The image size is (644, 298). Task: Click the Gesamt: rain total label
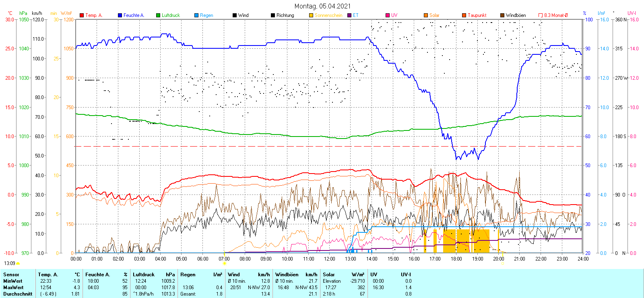[x=188, y=294]
